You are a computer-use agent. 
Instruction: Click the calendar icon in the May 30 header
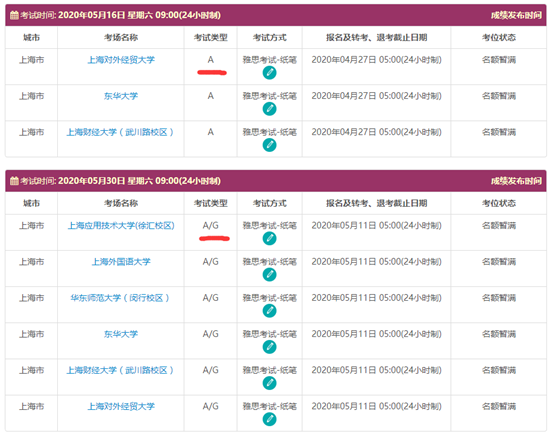(x=14, y=181)
